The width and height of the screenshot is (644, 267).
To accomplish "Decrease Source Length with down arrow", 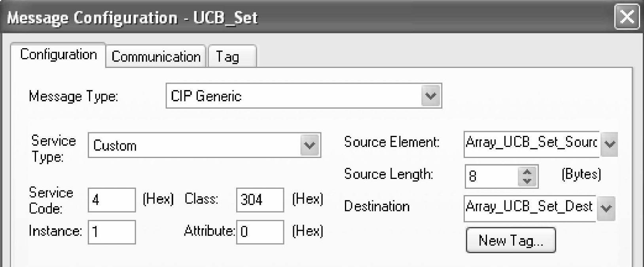I will [x=527, y=181].
